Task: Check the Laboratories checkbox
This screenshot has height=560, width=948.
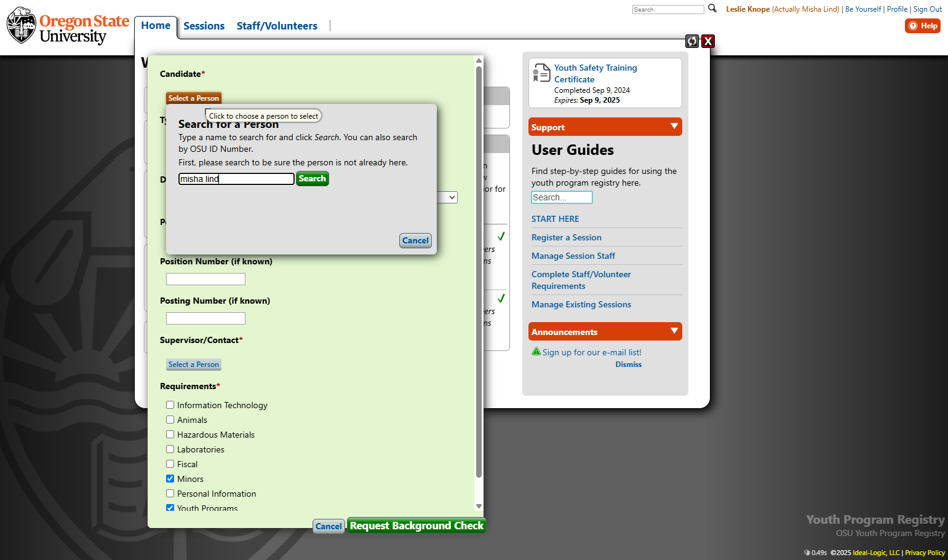Action: click(170, 449)
